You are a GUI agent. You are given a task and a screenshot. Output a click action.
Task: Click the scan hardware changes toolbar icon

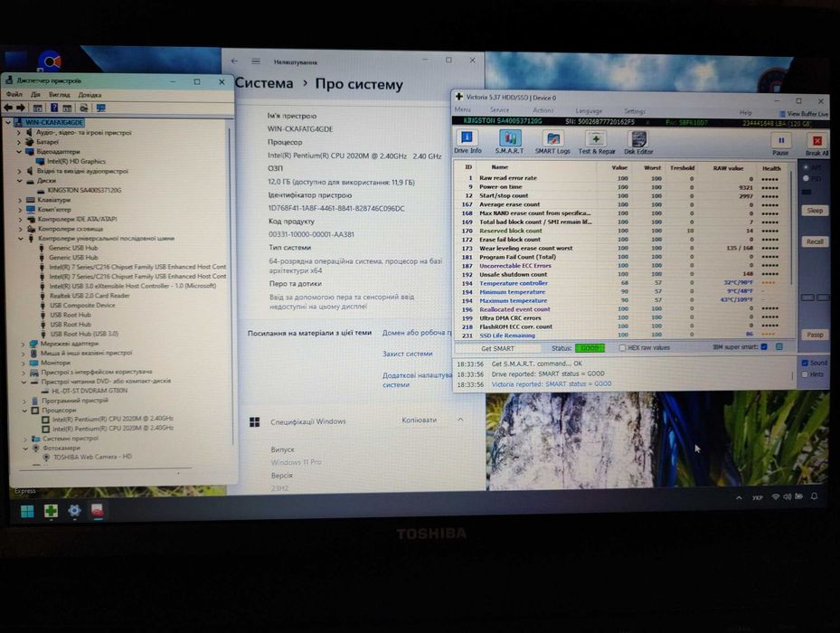[x=83, y=108]
